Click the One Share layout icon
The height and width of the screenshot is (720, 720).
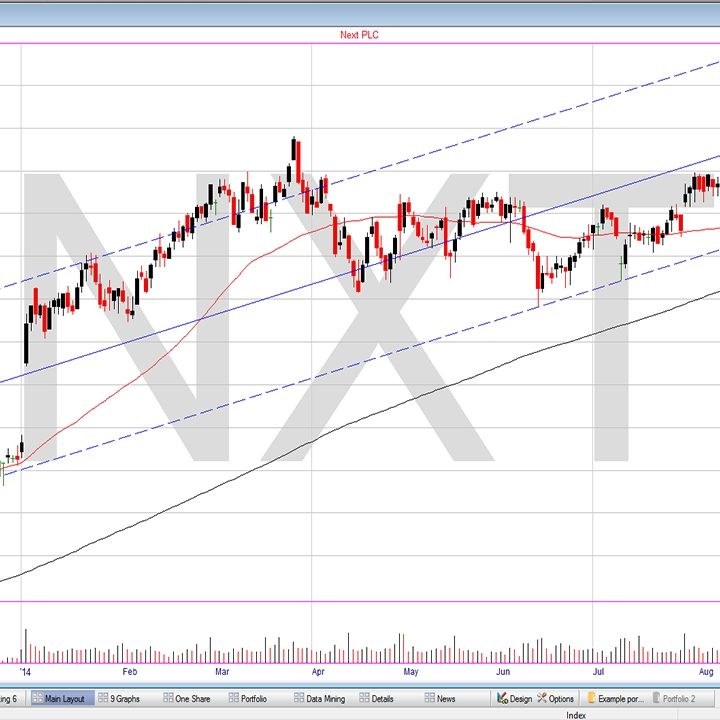click(167, 698)
